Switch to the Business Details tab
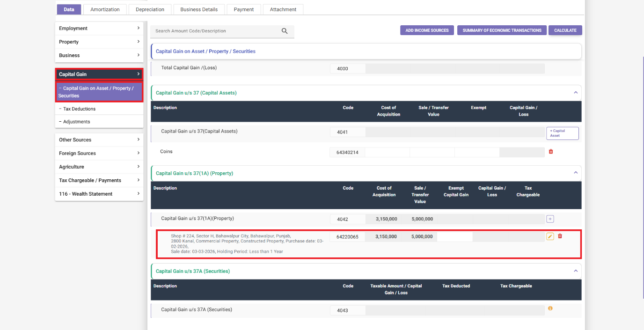The height and width of the screenshot is (330, 644). [199, 9]
